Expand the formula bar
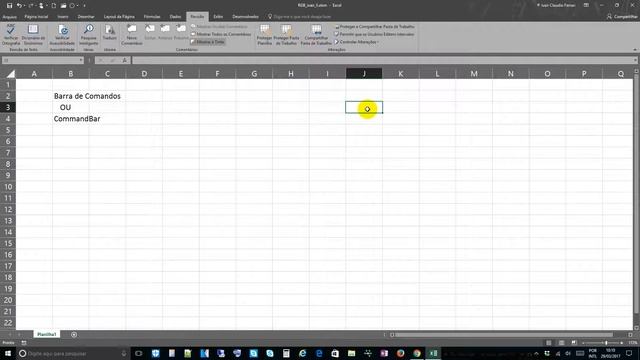This screenshot has height=360, width=640. point(636,60)
